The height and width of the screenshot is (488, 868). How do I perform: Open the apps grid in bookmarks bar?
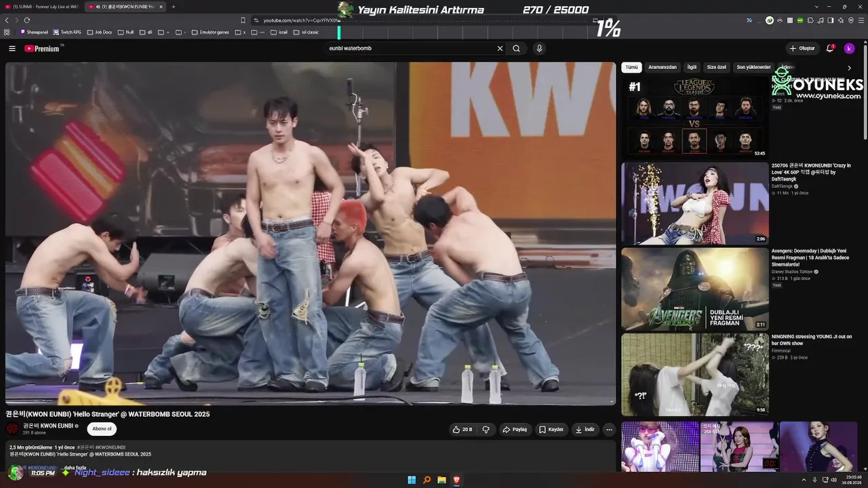[x=7, y=32]
